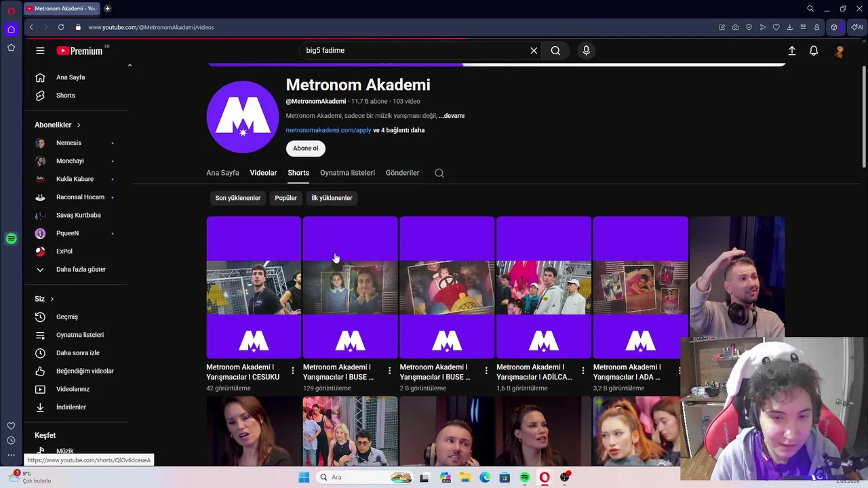Open the OBS Studio taskbar icon
868x488 pixels.
[x=565, y=477]
